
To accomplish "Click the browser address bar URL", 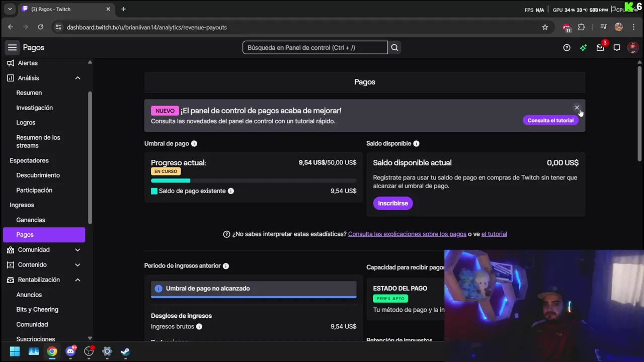I will [x=147, y=27].
